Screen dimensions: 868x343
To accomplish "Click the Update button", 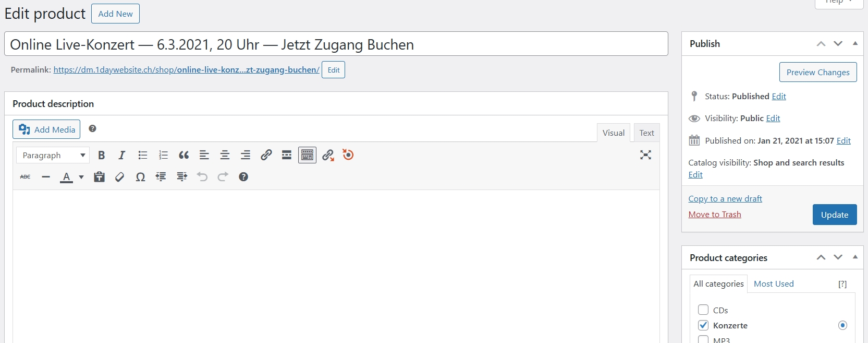I will click(835, 215).
